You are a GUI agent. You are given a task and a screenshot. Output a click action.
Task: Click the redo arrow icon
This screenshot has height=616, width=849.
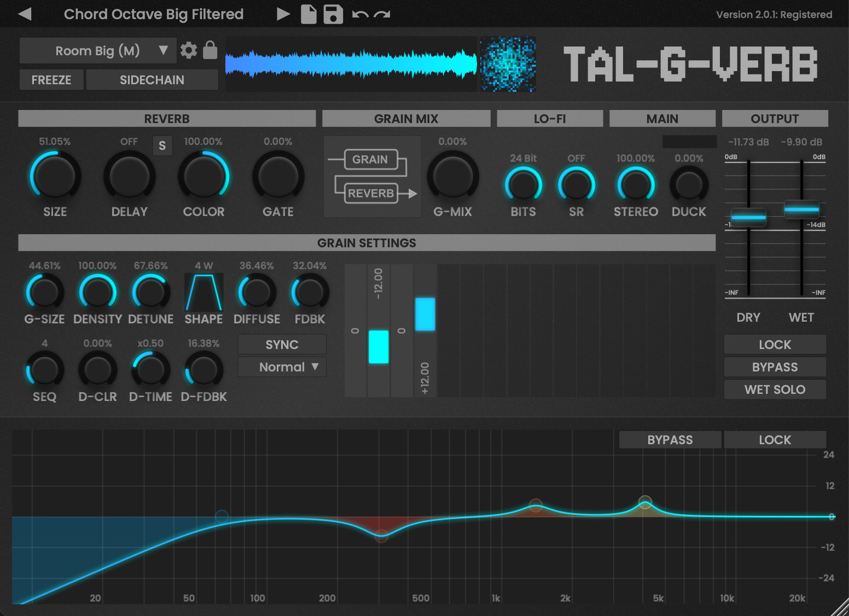click(382, 14)
